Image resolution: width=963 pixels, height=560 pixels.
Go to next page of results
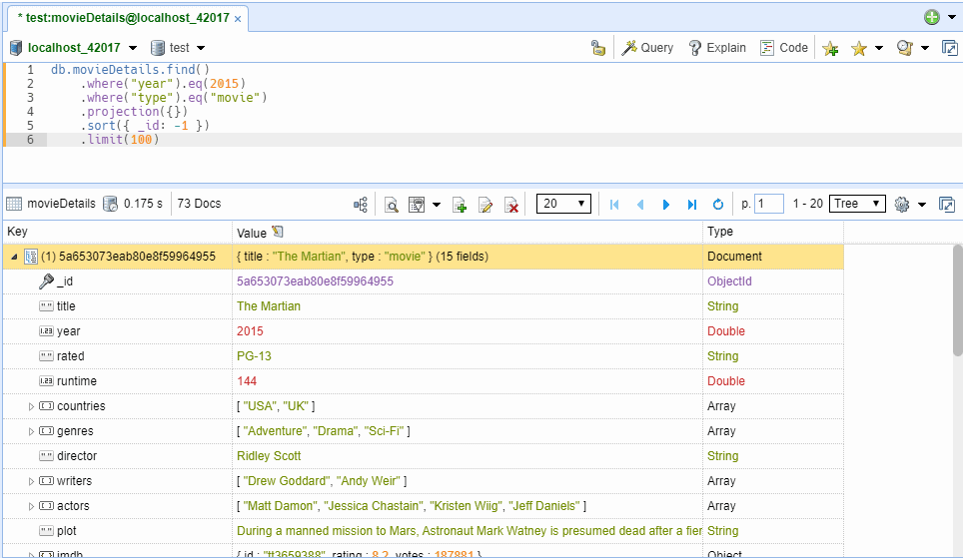665,205
